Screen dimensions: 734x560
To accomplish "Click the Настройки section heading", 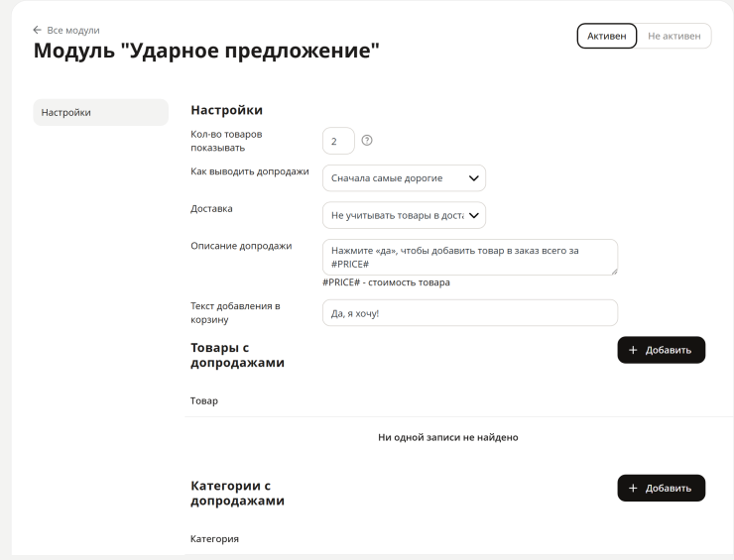I will (226, 110).
